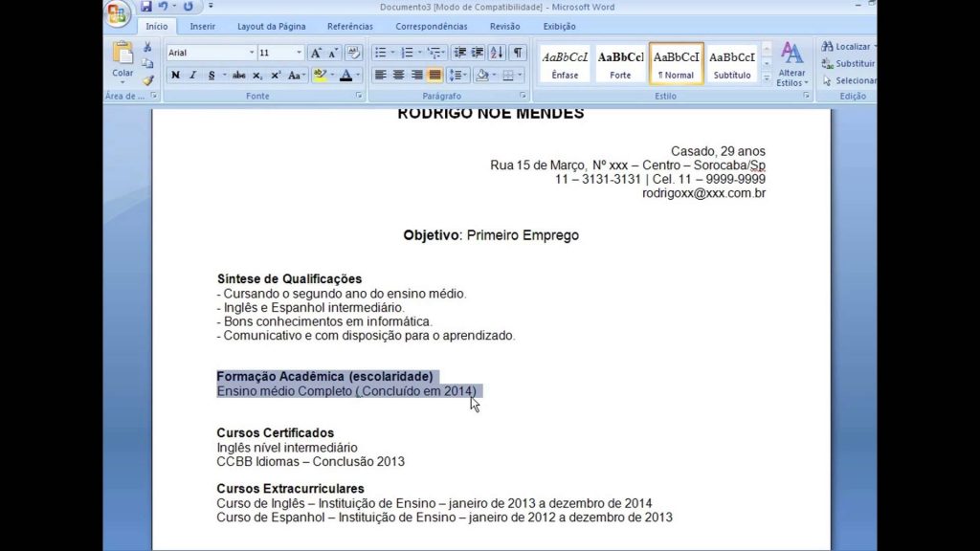The width and height of the screenshot is (980, 551).
Task: Open the clipboard pane launcher
Action: tap(154, 96)
